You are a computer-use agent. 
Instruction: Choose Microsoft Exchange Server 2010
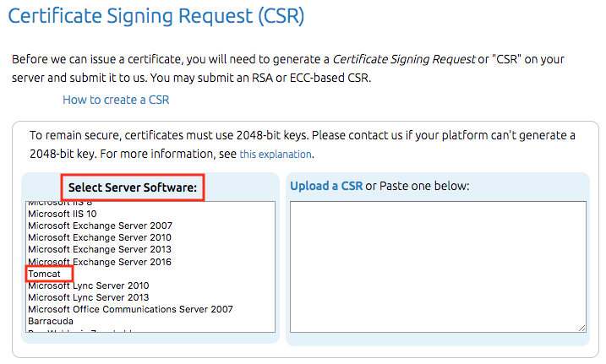(x=100, y=237)
